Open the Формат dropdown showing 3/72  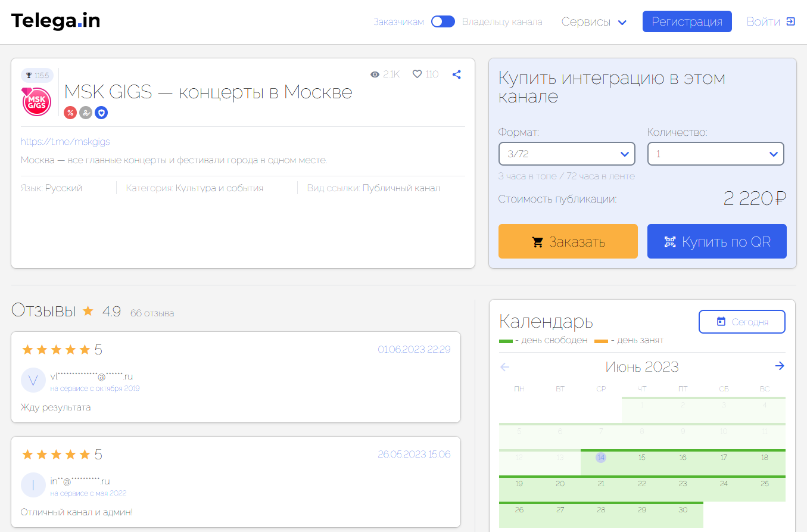click(567, 154)
